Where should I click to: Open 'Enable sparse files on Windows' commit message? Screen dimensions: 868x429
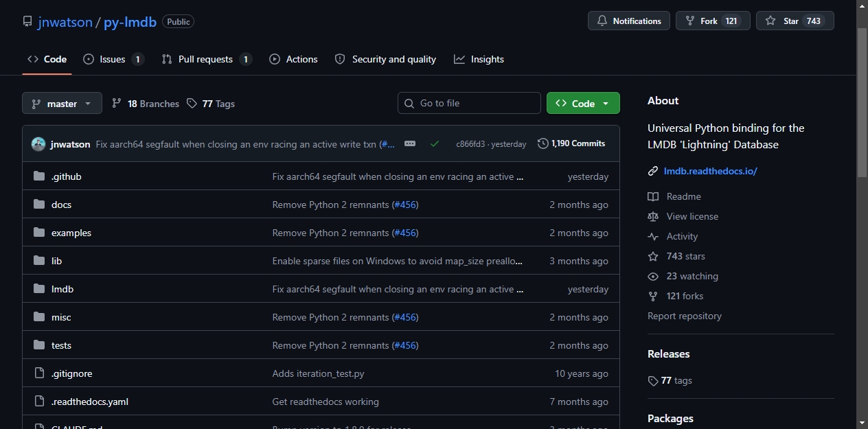point(398,261)
